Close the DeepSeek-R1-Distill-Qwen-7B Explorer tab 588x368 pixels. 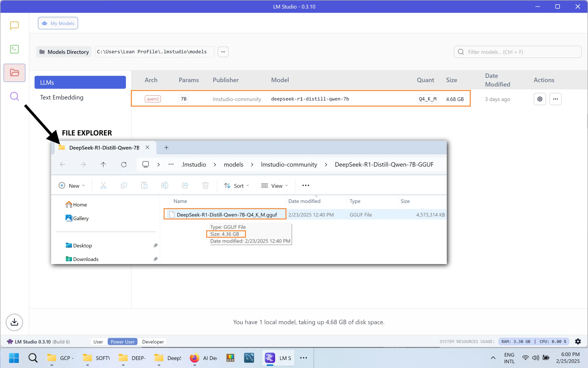click(147, 147)
